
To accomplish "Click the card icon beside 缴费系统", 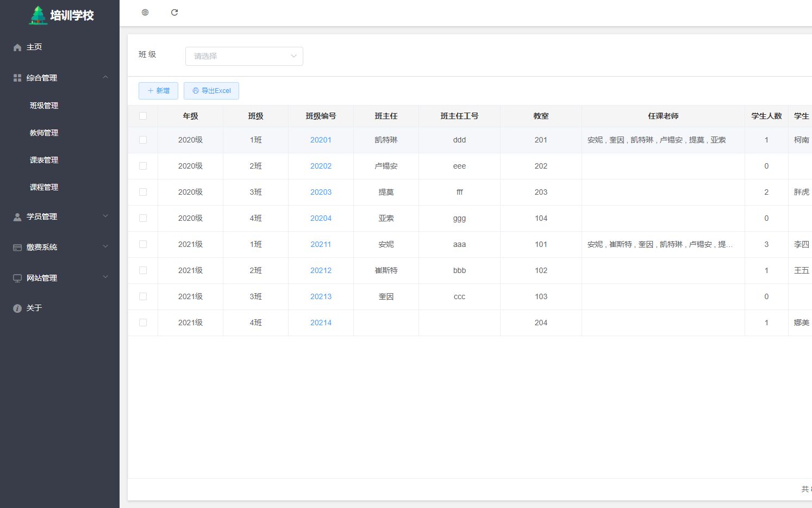I will pos(17,247).
